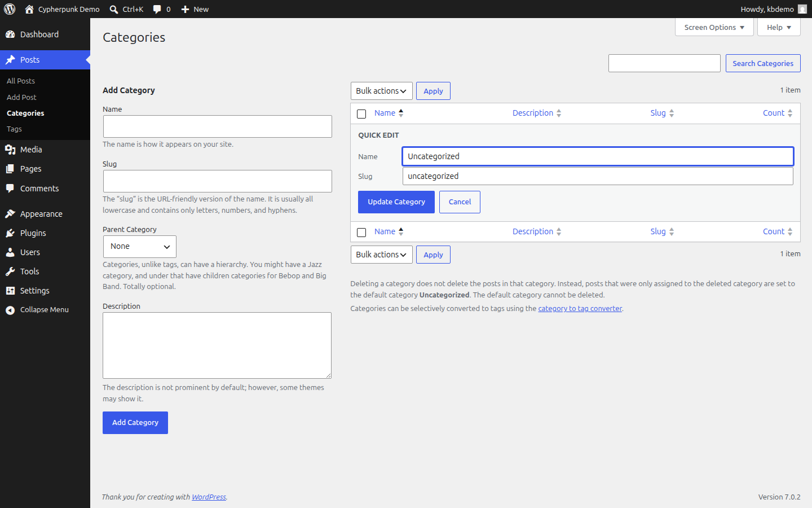The width and height of the screenshot is (812, 508).
Task: Click the kbdemo user avatar
Action: click(x=802, y=9)
